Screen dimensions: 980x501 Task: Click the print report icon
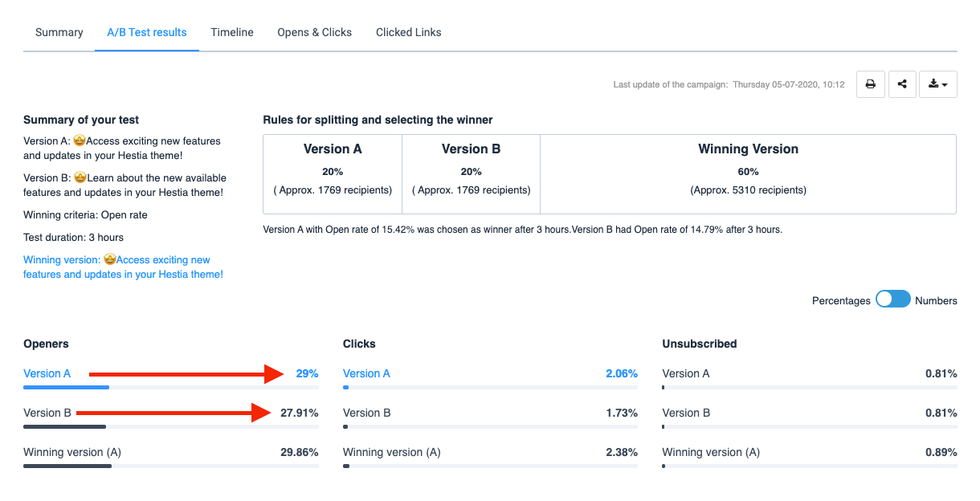870,84
